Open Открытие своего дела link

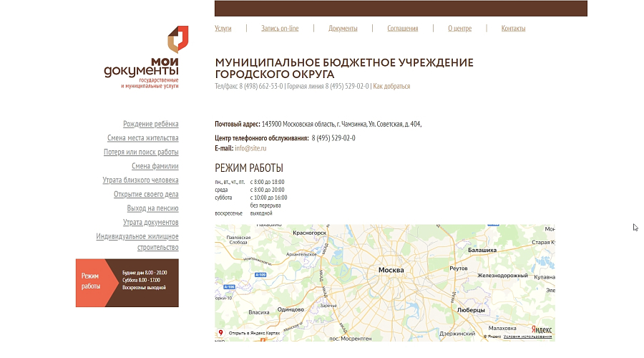click(x=146, y=194)
